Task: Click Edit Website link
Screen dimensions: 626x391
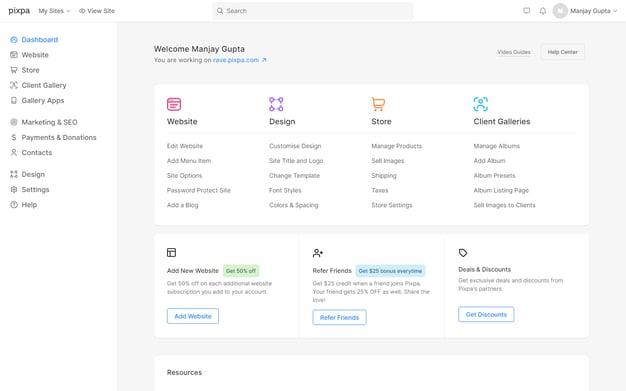Action: click(x=185, y=146)
